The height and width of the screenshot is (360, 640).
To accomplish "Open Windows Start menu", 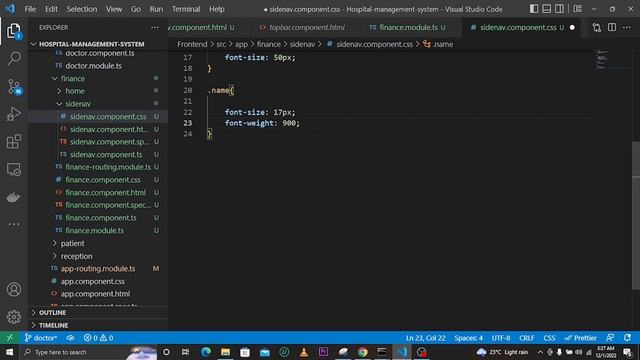I will pyautogui.click(x=9, y=352).
